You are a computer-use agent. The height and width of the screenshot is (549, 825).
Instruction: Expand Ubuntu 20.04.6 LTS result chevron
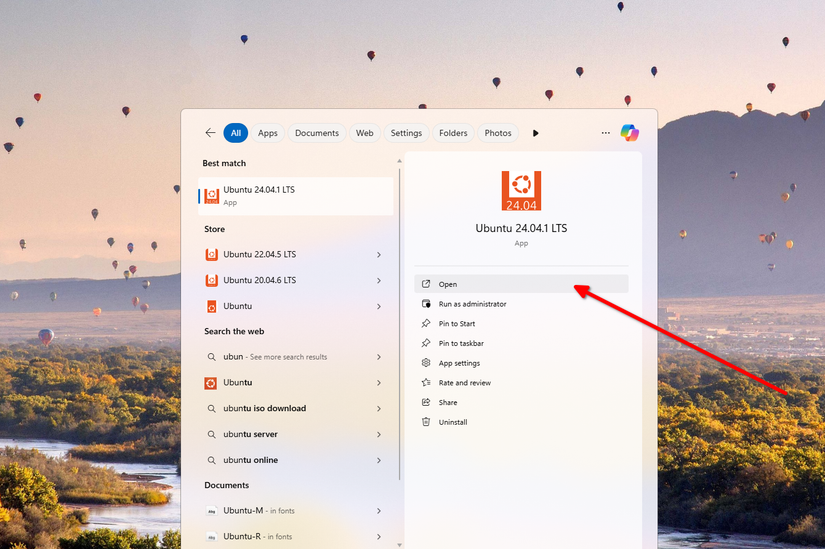pos(379,281)
